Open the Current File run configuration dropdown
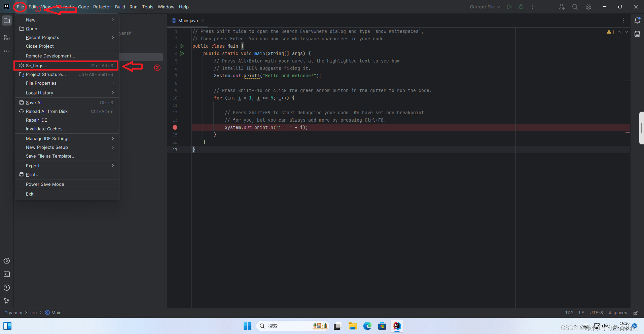This screenshot has width=644, height=334. [x=485, y=6]
